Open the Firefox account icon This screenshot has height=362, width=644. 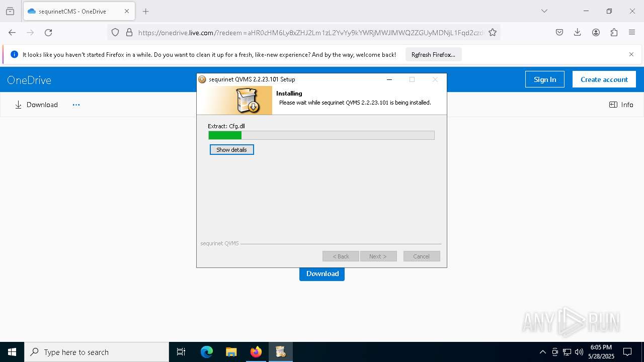pyautogui.click(x=596, y=32)
